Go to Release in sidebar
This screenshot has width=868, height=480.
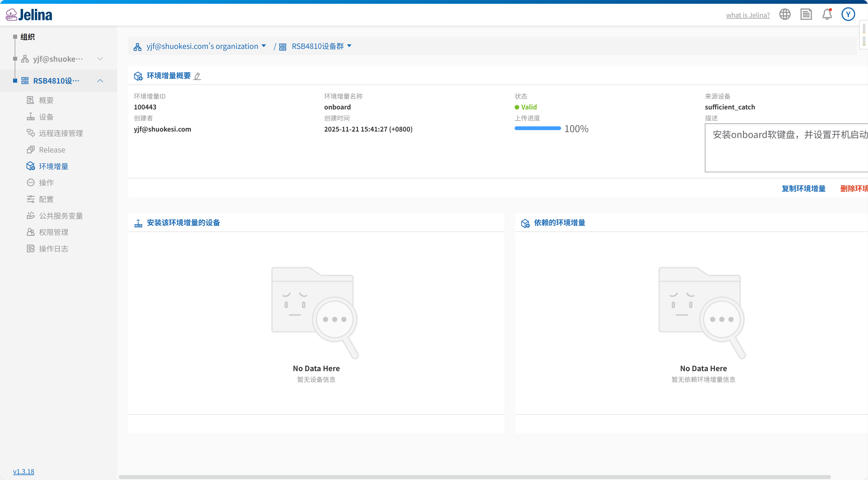pyautogui.click(x=52, y=150)
